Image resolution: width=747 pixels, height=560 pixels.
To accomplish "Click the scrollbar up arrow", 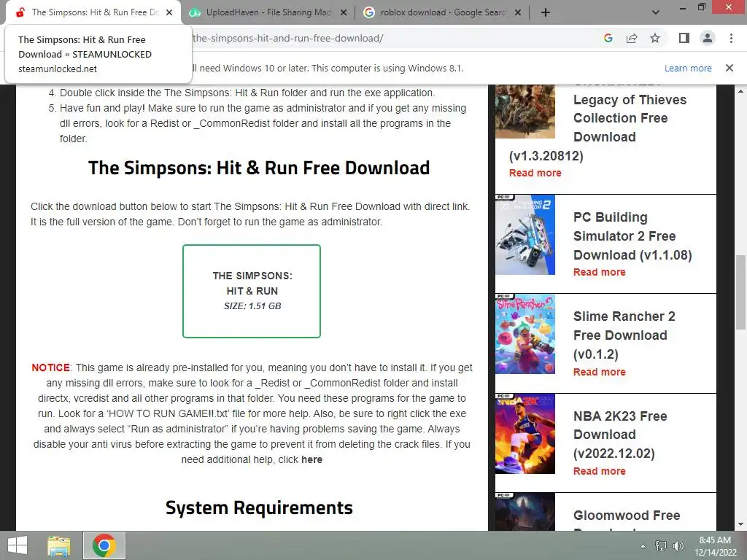I will [740, 90].
